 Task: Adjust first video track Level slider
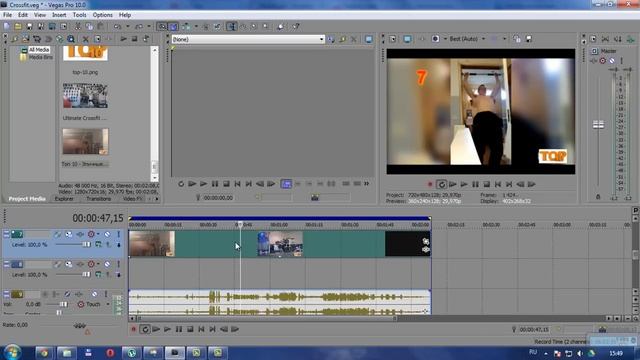coord(86,244)
